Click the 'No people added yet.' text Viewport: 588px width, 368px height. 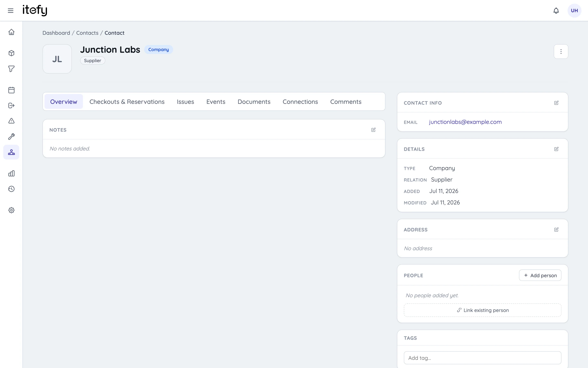coord(432,295)
